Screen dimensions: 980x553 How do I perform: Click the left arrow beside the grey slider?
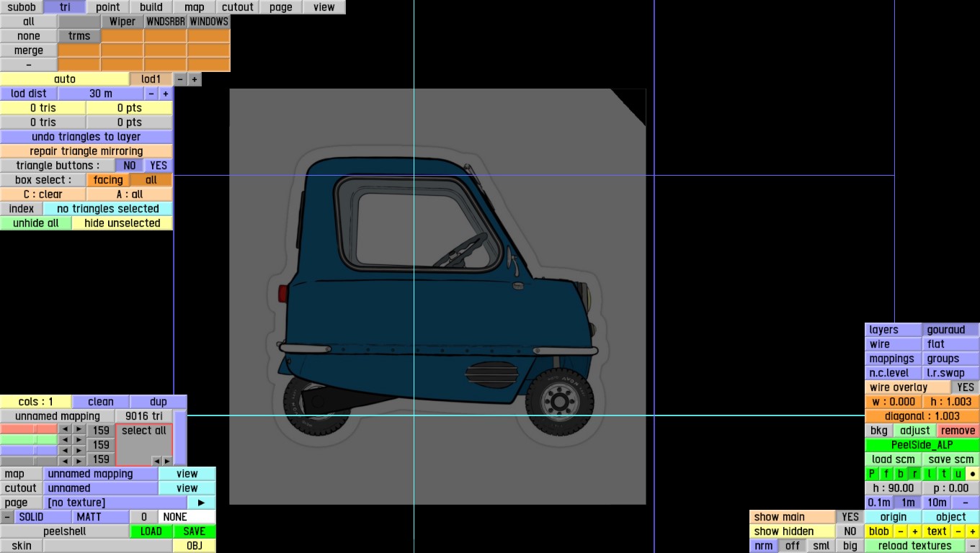(x=65, y=461)
